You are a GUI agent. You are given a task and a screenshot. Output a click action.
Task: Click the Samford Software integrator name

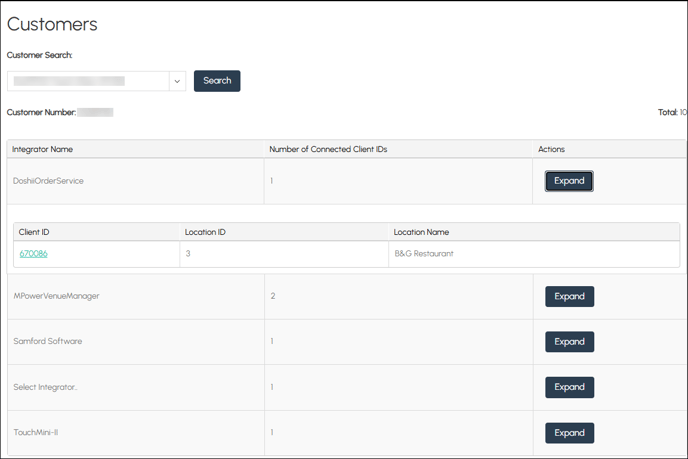47,342
